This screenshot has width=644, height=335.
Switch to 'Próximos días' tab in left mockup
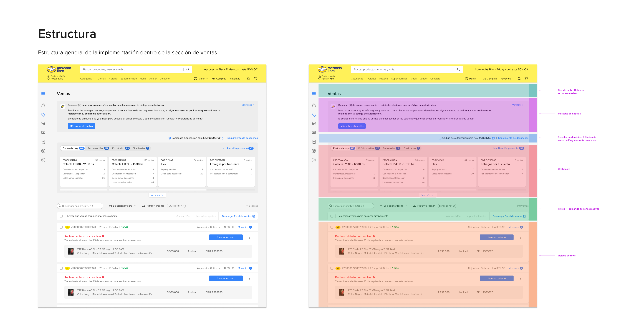tap(98, 148)
